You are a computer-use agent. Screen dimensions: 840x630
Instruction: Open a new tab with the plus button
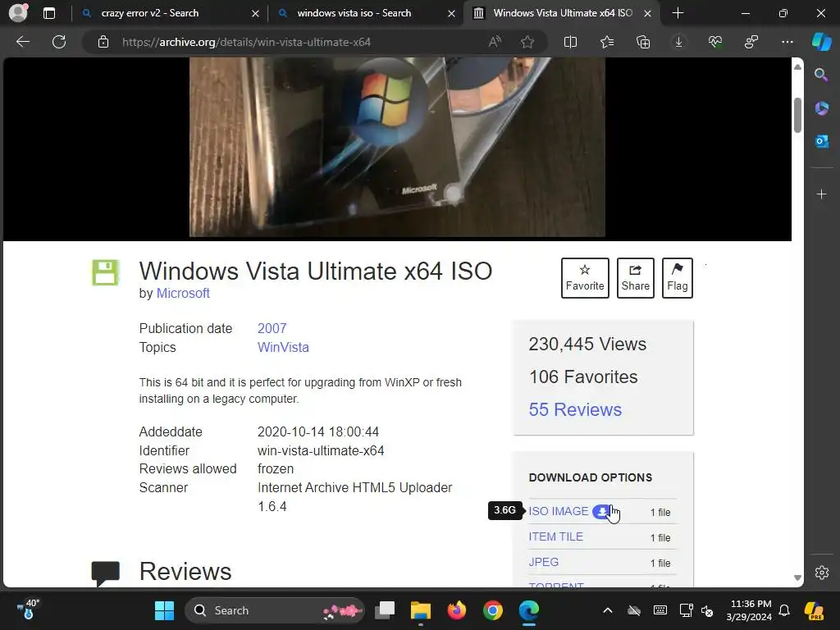678,13
